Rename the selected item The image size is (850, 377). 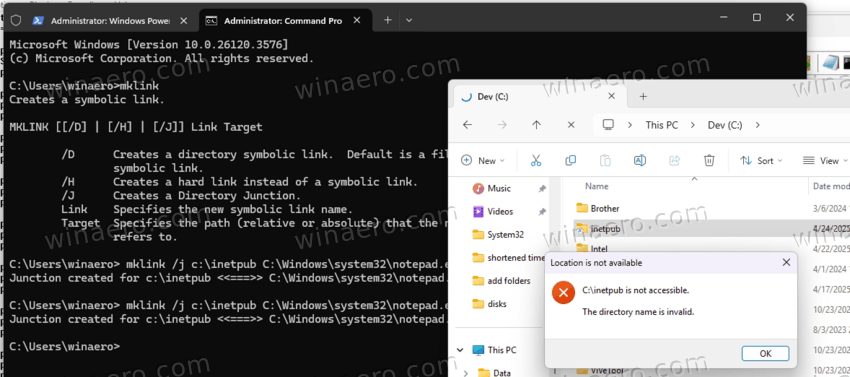coord(640,161)
